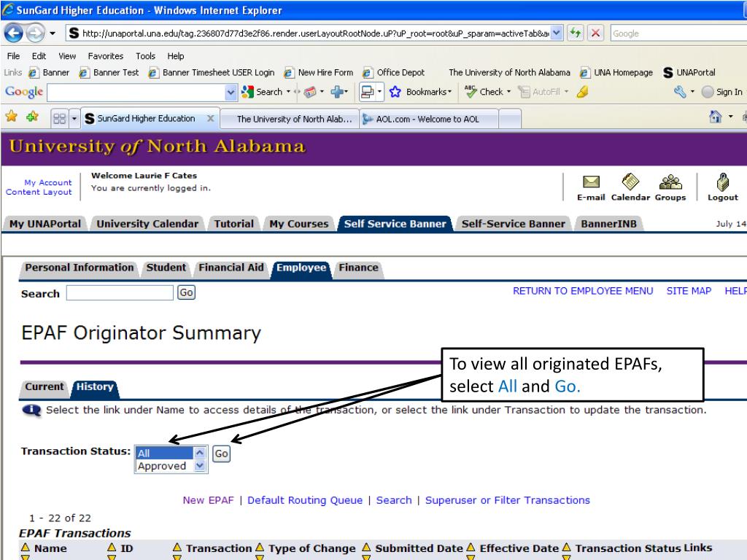Open the Edit menu
The image size is (747, 560).
point(39,56)
